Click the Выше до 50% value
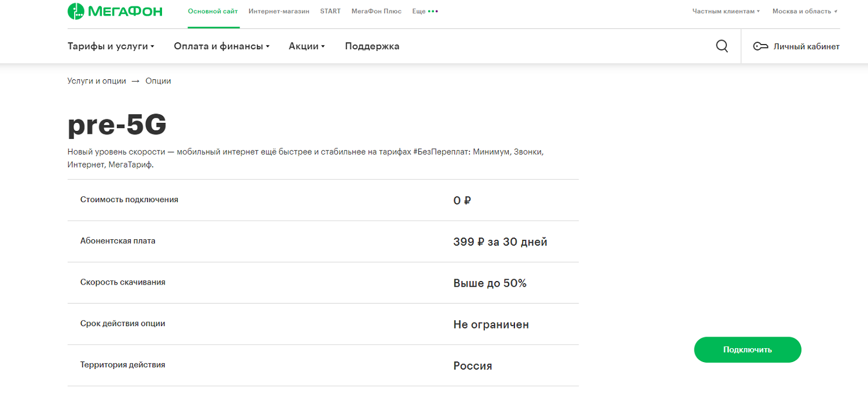The image size is (868, 398). click(x=490, y=283)
